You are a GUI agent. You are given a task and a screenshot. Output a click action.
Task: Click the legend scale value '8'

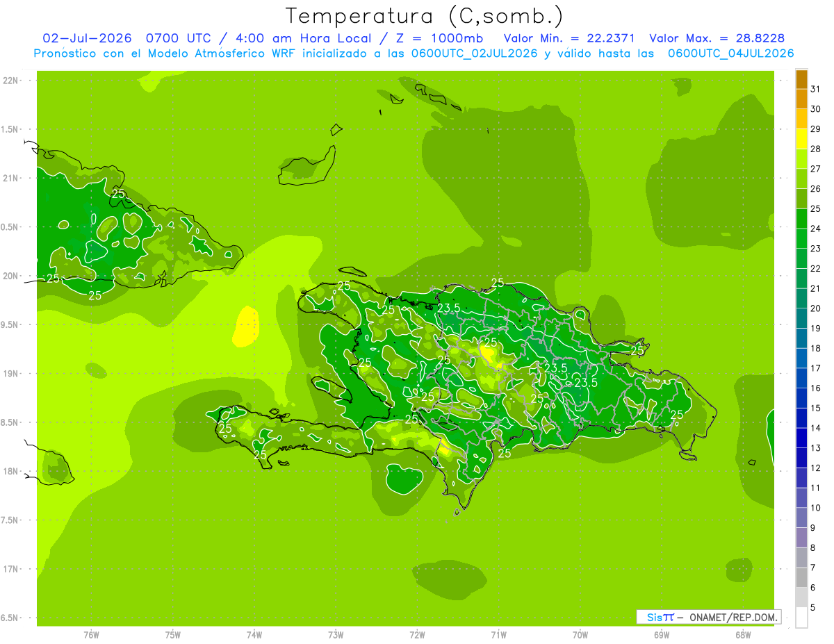[813, 547]
